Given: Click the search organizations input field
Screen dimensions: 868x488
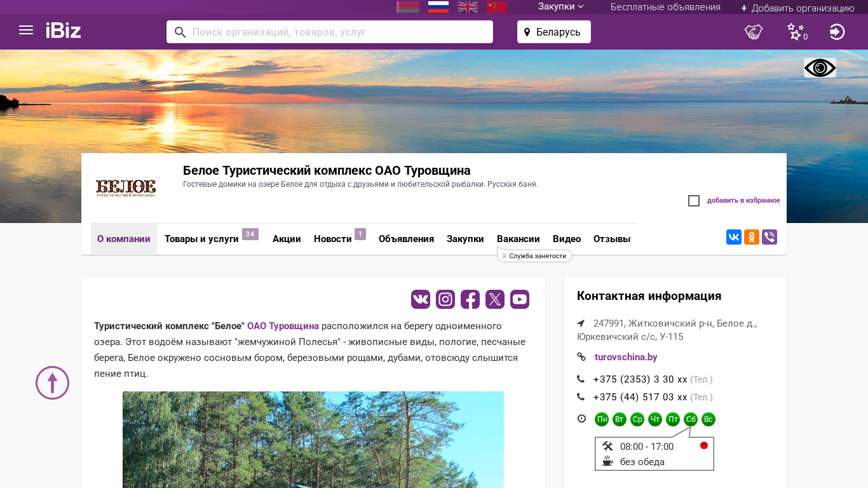Looking at the screenshot, I should [x=337, y=32].
